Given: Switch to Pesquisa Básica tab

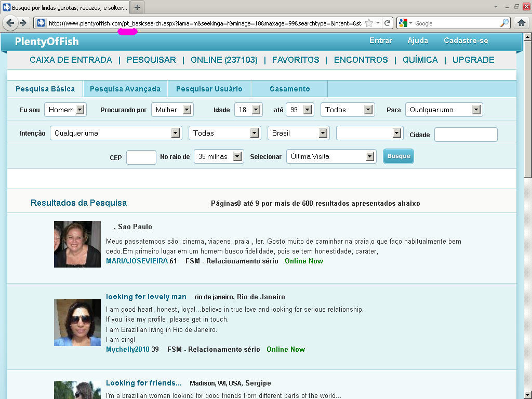Looking at the screenshot, I should click(x=45, y=89).
